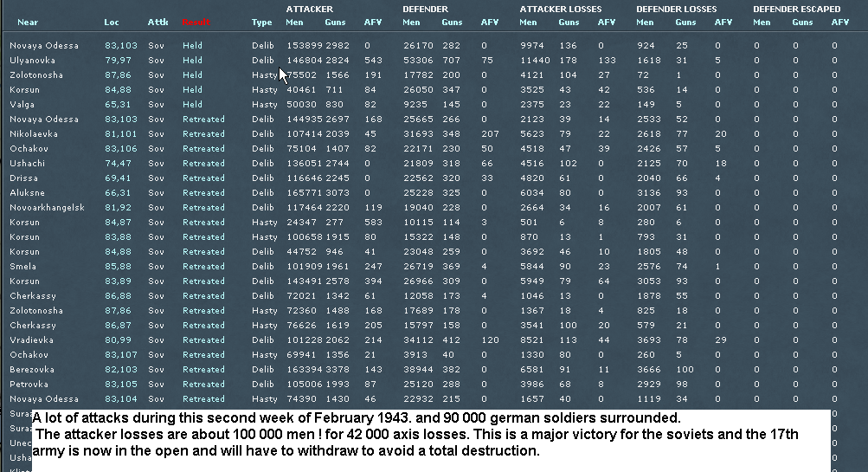868x472 pixels.
Task: Click attacker losses value 9974
Action: tap(532, 45)
